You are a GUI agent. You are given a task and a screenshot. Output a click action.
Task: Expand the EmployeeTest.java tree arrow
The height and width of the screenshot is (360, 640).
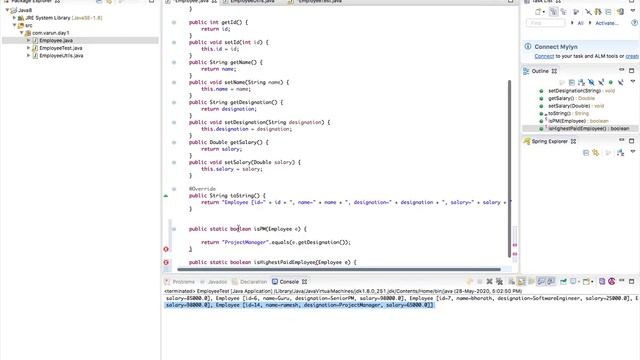coord(29,48)
